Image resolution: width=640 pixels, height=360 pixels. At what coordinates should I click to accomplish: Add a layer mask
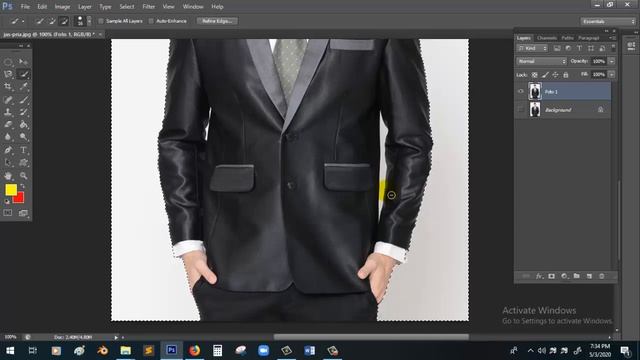551,276
